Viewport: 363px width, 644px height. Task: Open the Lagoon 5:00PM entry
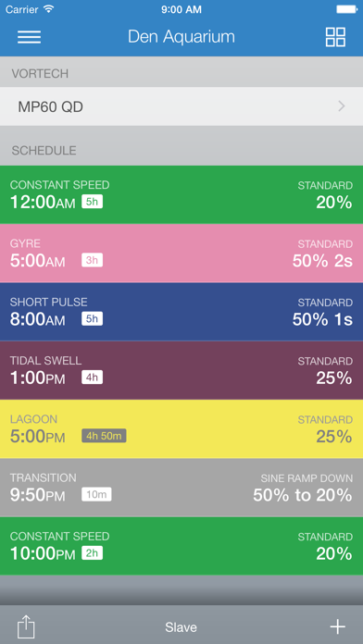click(x=181, y=428)
